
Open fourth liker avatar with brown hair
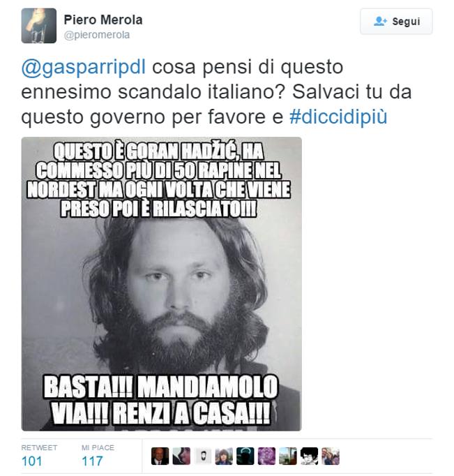[x=224, y=456]
